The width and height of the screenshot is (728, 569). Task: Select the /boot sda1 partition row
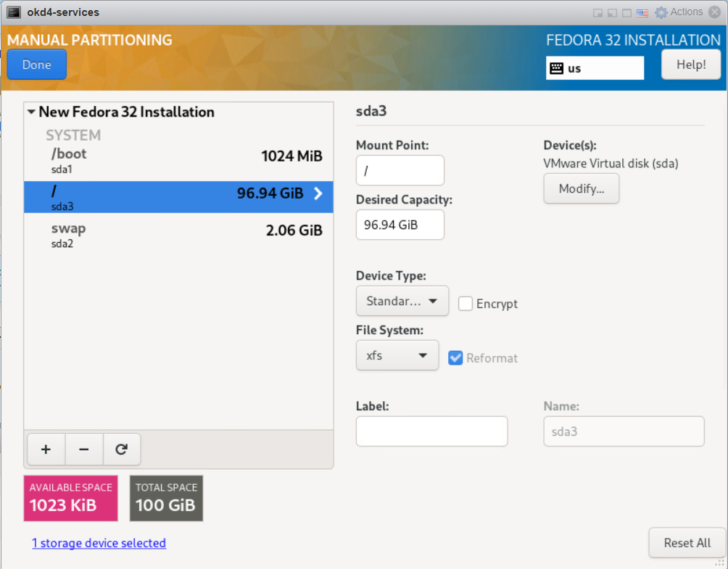(179, 161)
